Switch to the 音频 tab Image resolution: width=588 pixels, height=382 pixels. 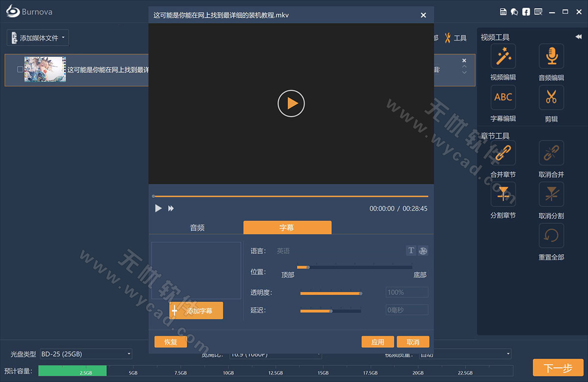click(197, 227)
